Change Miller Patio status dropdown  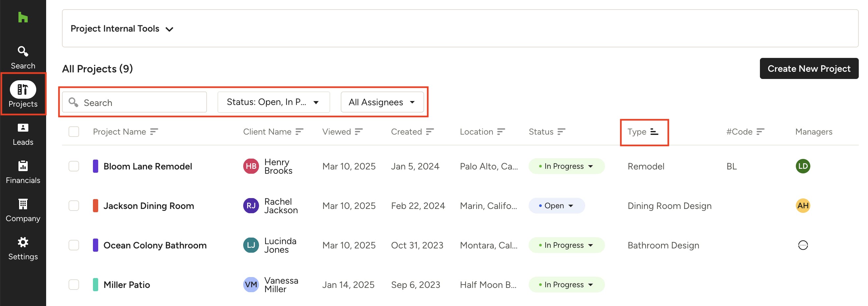pyautogui.click(x=566, y=285)
